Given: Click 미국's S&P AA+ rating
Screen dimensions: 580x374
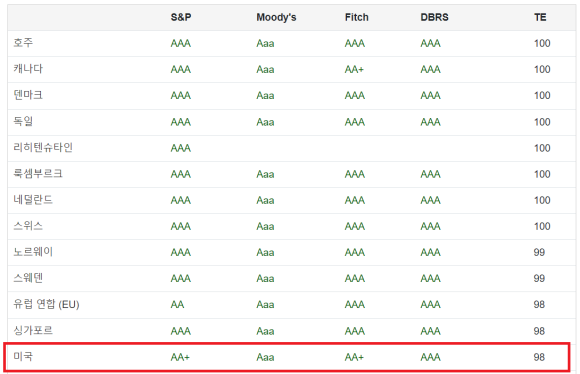Looking at the screenshot, I should 180,357.
